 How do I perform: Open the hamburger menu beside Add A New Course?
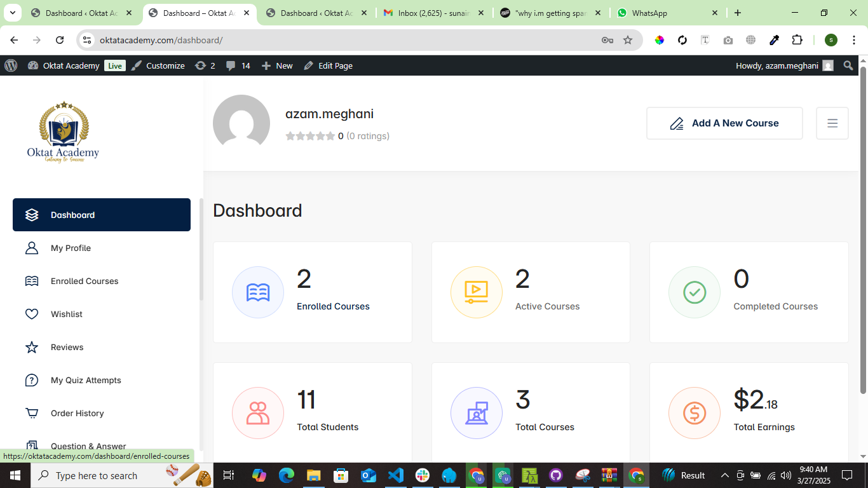(832, 123)
